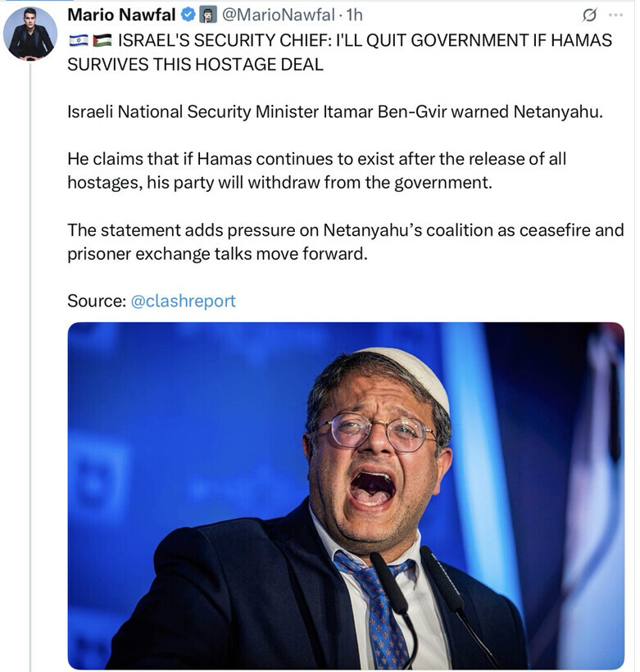Open Mario Nawfal's profile avatar
640x672 pixels.
(30, 34)
